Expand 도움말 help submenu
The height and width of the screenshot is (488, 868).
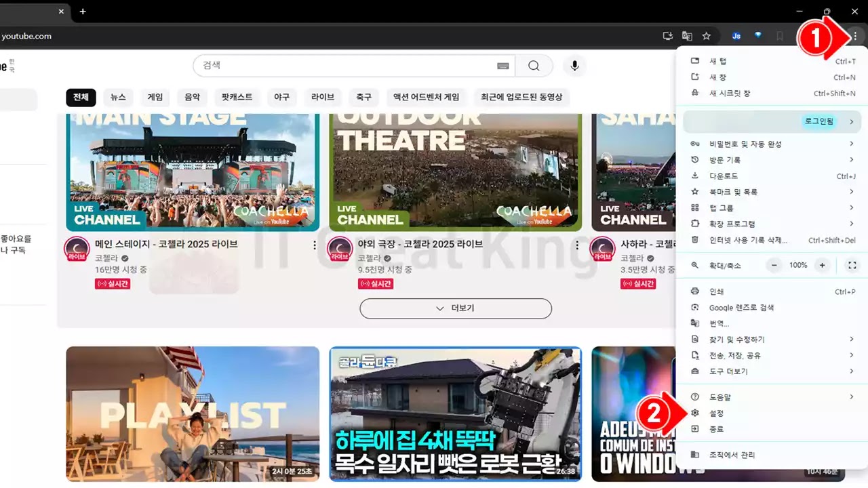point(772,396)
